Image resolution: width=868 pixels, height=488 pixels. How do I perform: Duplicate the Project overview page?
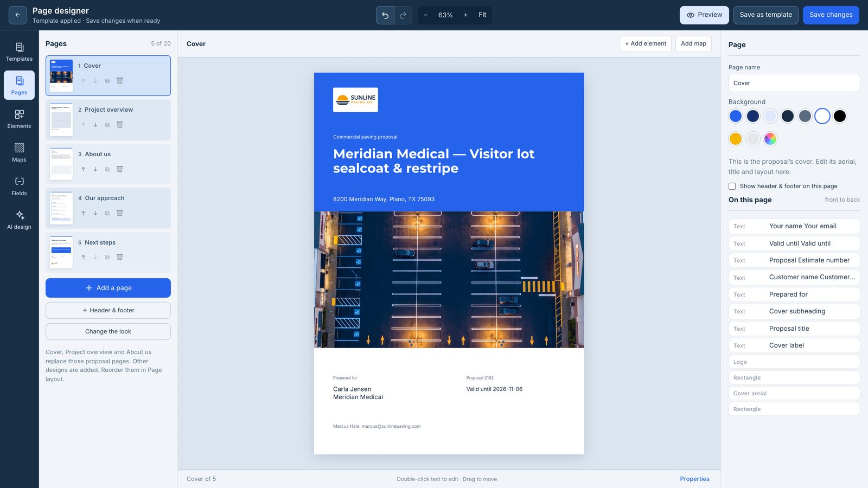tap(107, 125)
